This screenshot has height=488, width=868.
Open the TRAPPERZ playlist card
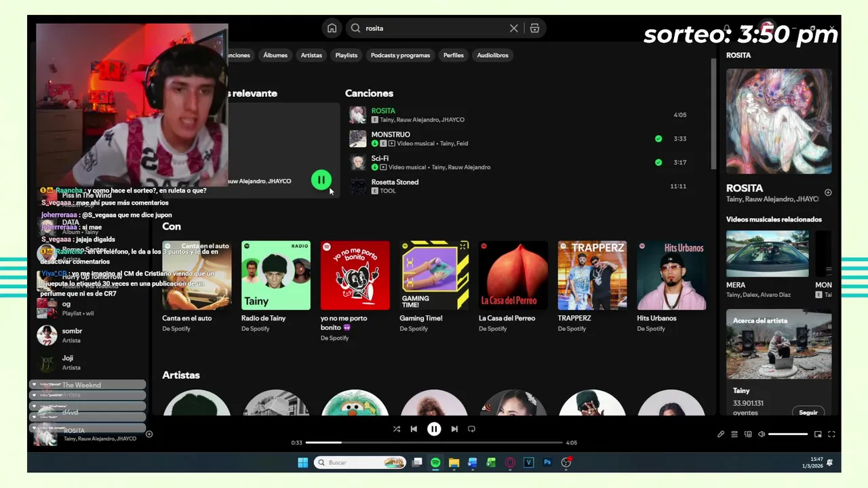pyautogui.click(x=592, y=286)
